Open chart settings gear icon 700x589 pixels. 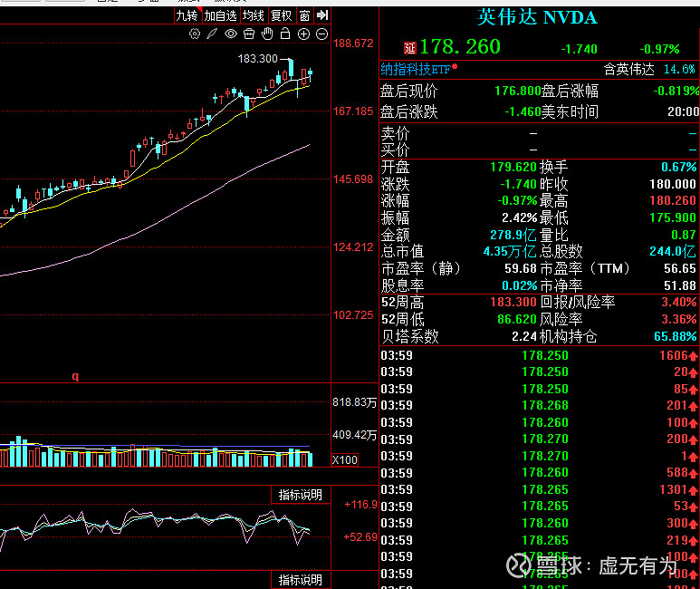click(195, 34)
